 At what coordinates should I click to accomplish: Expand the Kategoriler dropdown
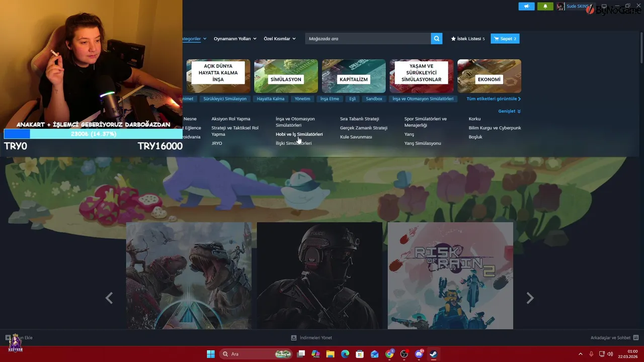click(x=195, y=39)
